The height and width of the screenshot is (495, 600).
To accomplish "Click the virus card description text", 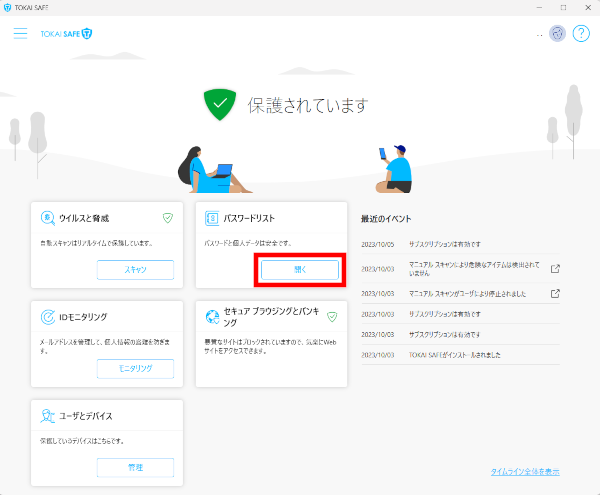I will [x=97, y=243].
